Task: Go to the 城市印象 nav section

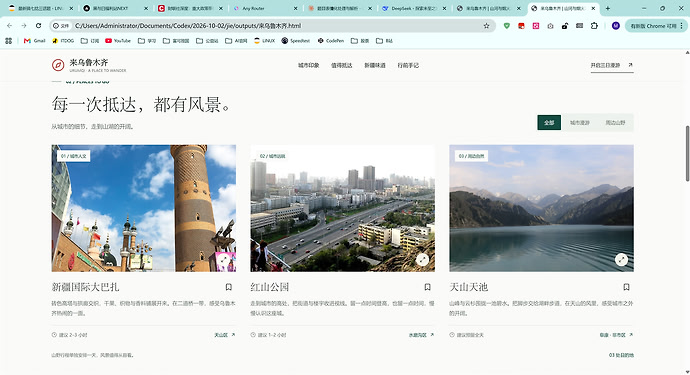Action: point(308,65)
